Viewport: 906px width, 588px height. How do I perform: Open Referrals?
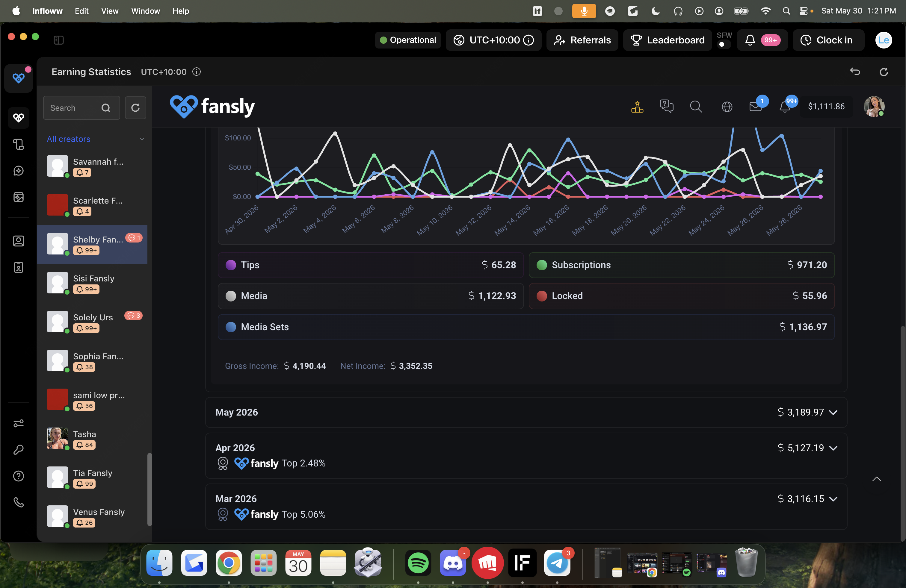tap(582, 40)
